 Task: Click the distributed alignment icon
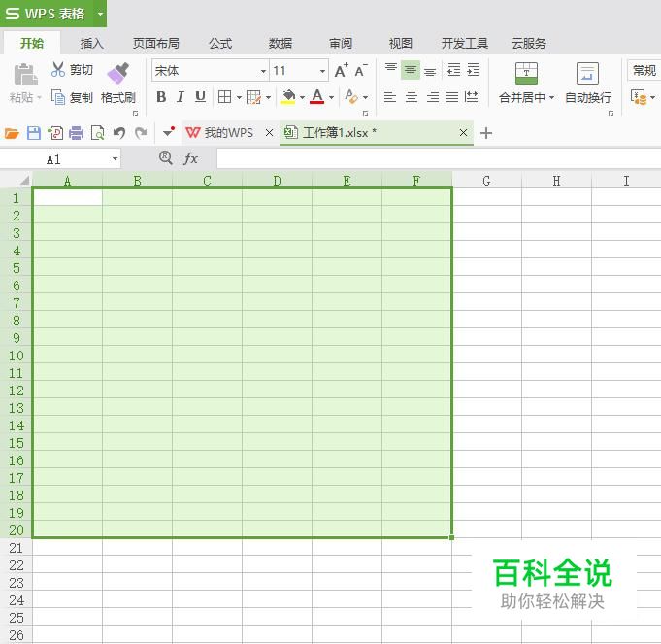click(x=472, y=97)
